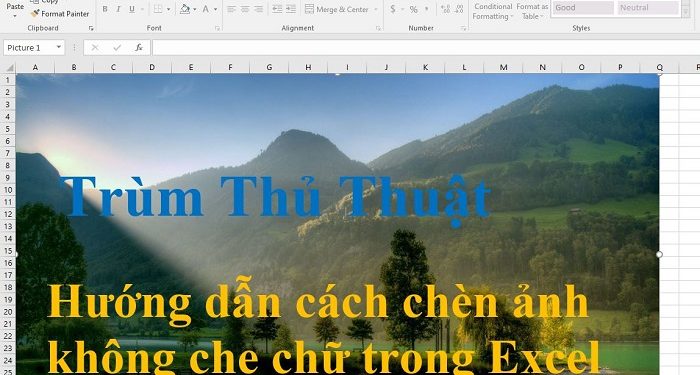This screenshot has width=700, height=375.
Task: Select row 24 header
Action: (8, 360)
